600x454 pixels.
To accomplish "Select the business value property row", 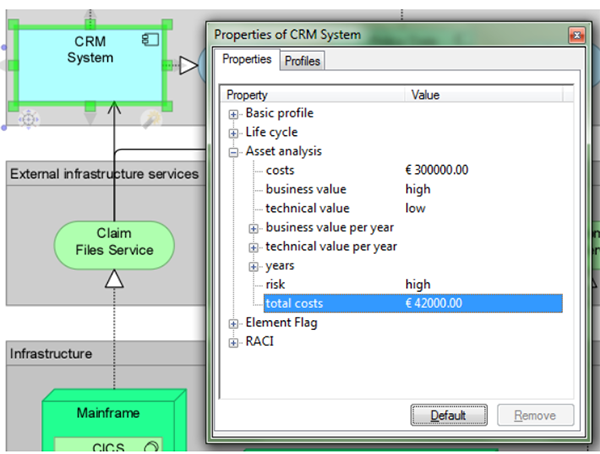I will [x=413, y=189].
